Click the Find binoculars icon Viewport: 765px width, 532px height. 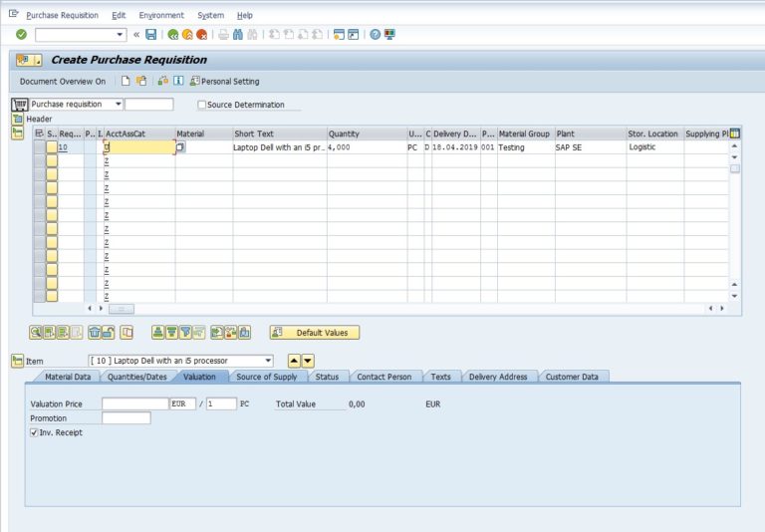pos(238,34)
